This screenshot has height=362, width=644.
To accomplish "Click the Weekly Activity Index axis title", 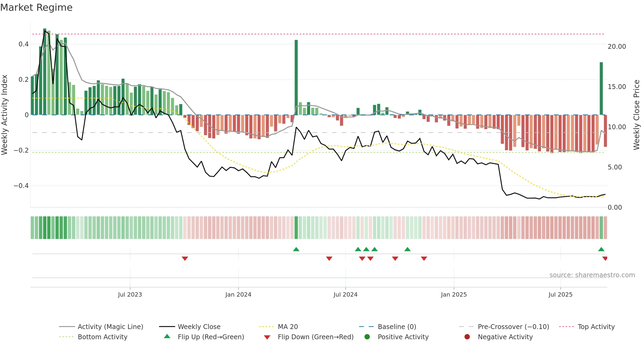I will coord(5,115).
